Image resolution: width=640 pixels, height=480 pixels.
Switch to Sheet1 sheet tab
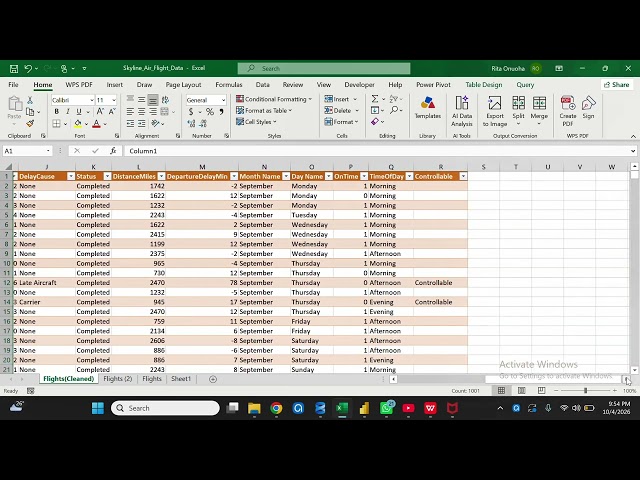click(x=181, y=379)
